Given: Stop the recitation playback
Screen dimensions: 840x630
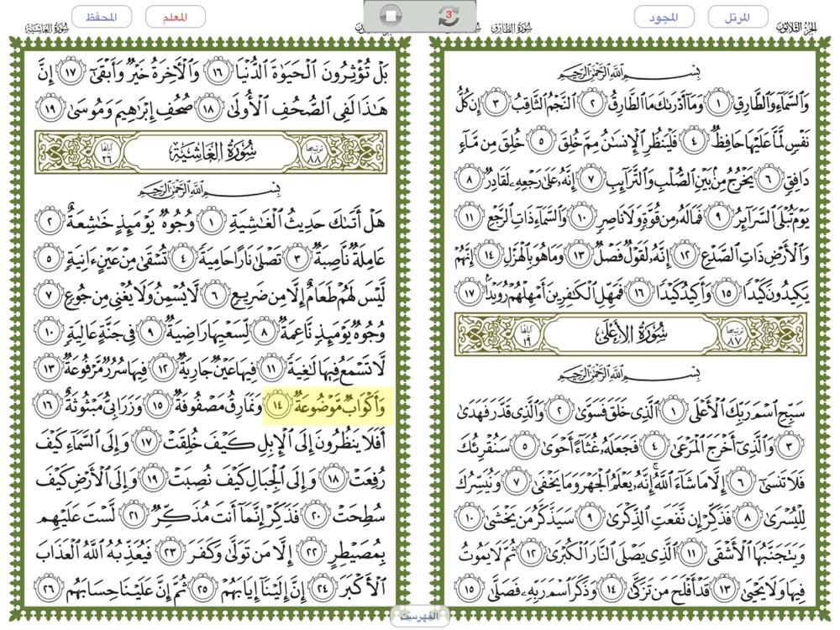Looking at the screenshot, I should pos(391,16).
